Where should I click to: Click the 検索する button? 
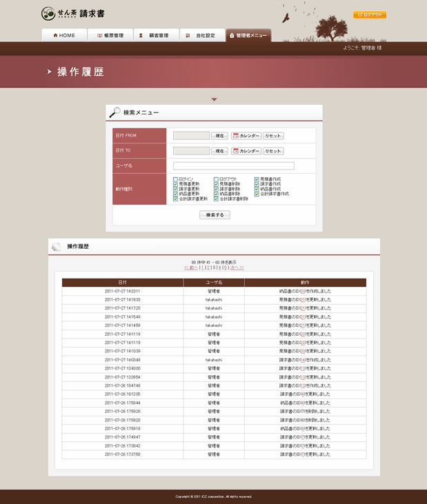tap(215, 214)
